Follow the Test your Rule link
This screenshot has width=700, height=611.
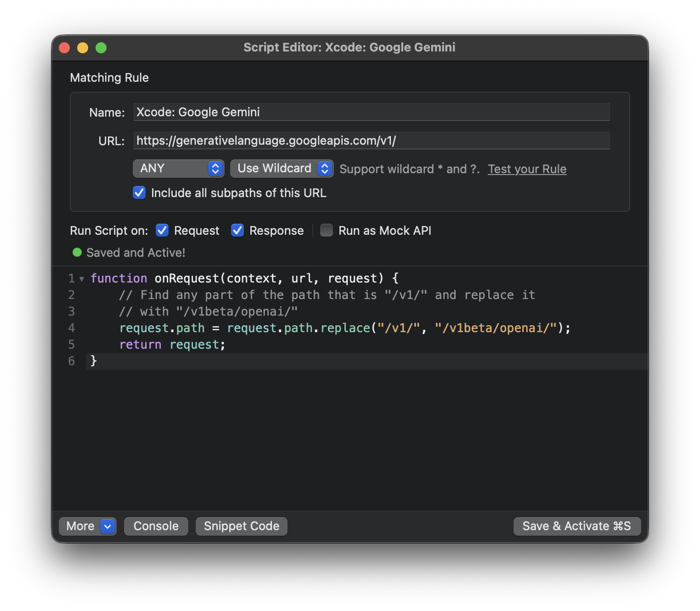[x=527, y=169]
